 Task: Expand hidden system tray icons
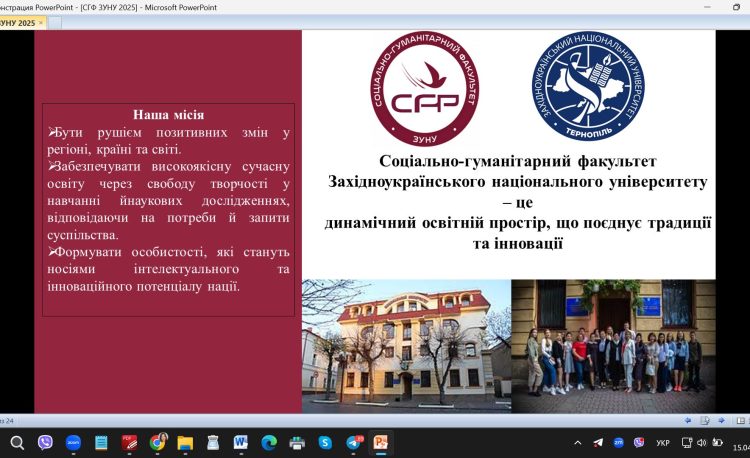click(577, 443)
